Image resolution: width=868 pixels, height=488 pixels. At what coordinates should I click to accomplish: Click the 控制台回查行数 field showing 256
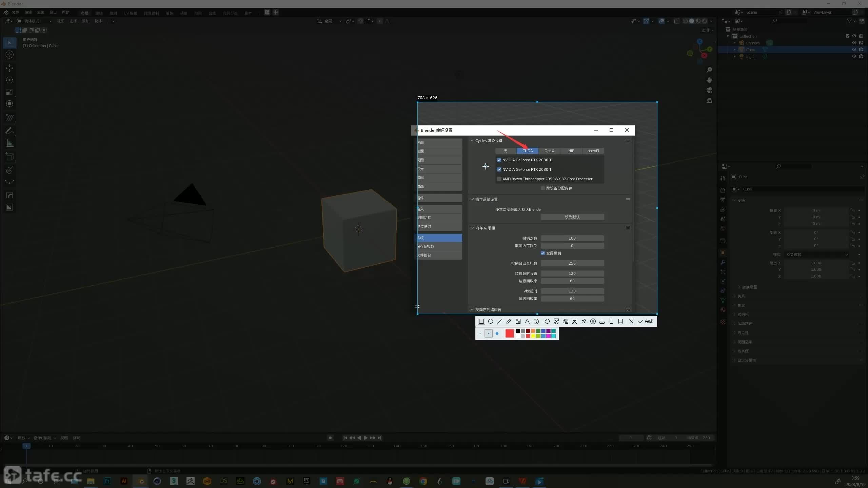pyautogui.click(x=572, y=263)
